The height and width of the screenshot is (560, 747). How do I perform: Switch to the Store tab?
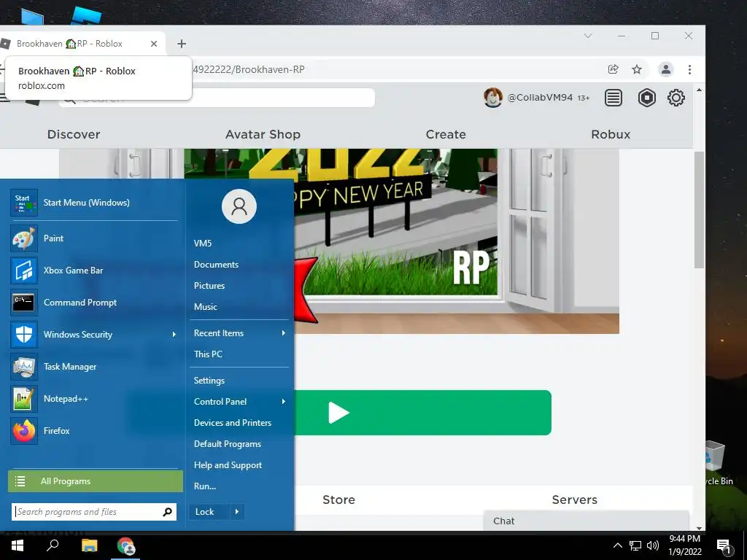338,499
